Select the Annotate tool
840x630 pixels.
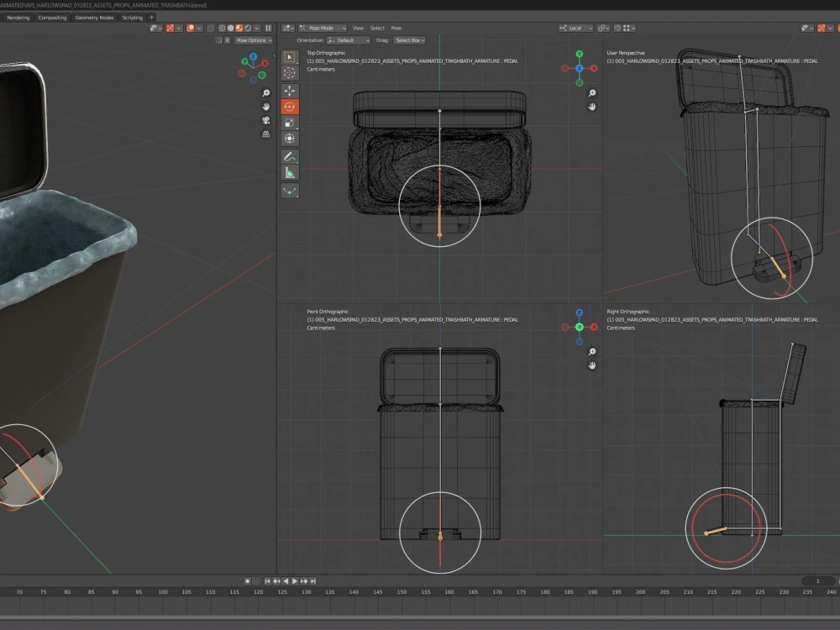290,157
